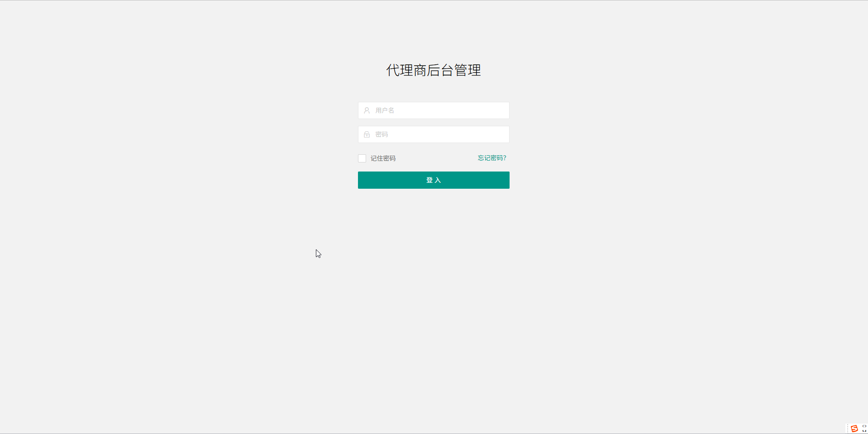The width and height of the screenshot is (868, 434).
Task: Enable remember password via its square box
Action: [362, 158]
